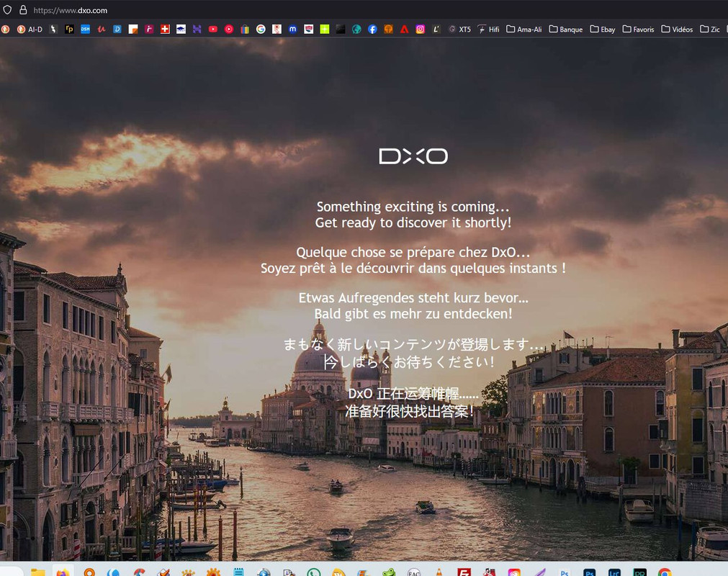
Task: Open Chrome in the taskbar
Action: (x=665, y=572)
